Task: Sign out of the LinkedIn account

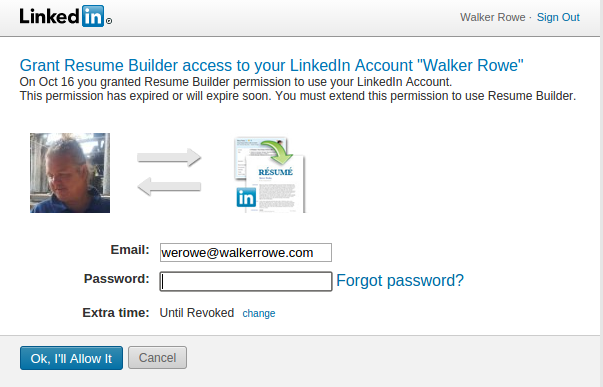Action: (x=558, y=17)
